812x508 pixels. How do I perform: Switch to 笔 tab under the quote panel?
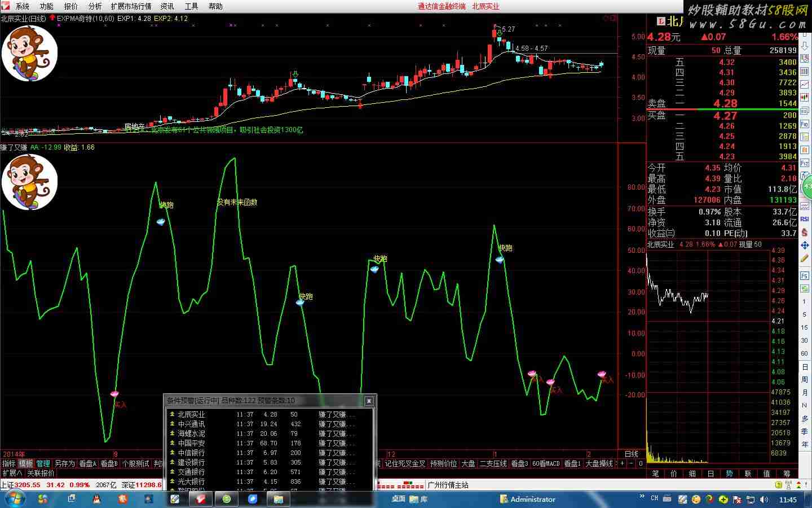coord(655,474)
